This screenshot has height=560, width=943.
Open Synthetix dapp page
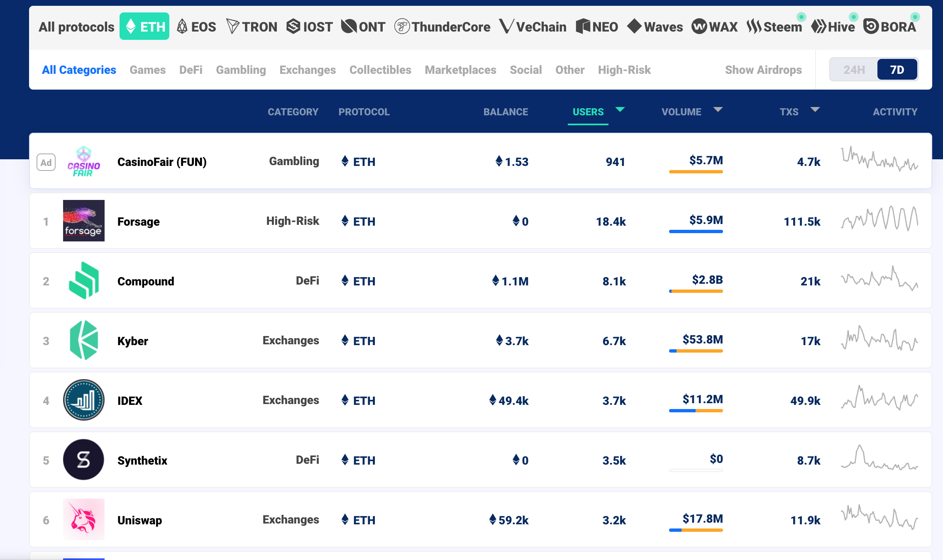click(142, 460)
